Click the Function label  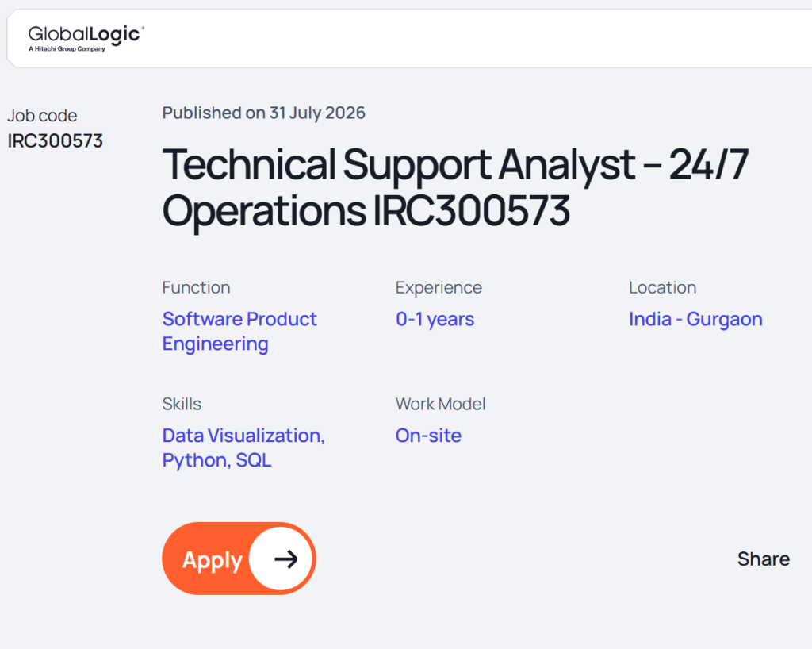click(x=197, y=287)
